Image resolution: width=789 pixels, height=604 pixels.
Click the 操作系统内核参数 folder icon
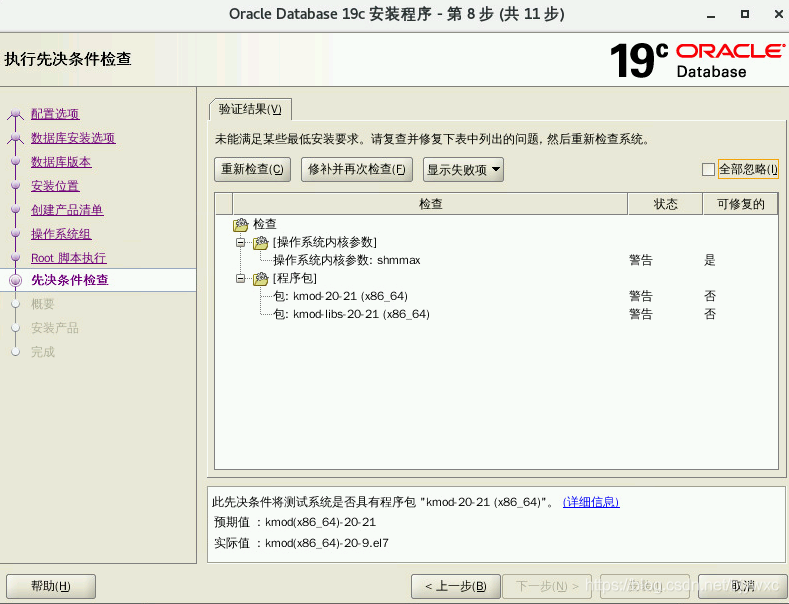261,243
